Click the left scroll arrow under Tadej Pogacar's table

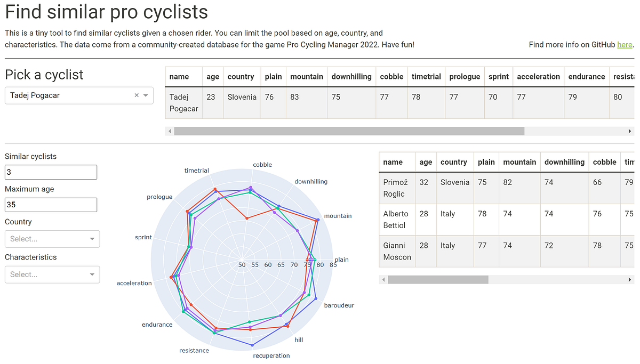click(x=170, y=131)
